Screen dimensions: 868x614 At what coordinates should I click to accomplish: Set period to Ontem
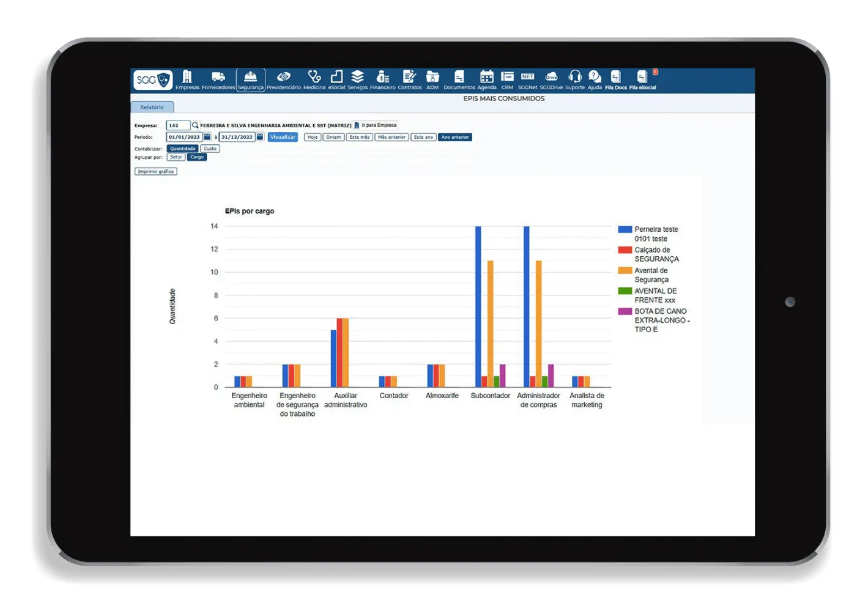333,137
